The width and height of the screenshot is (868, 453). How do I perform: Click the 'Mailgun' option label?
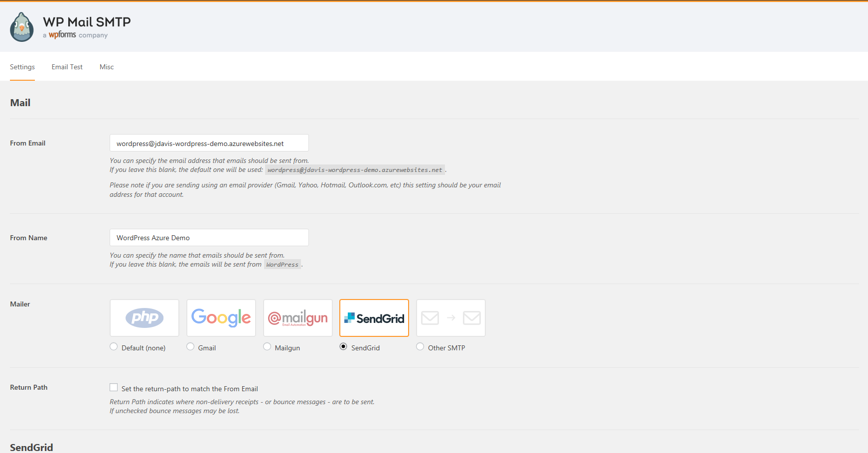coord(288,348)
